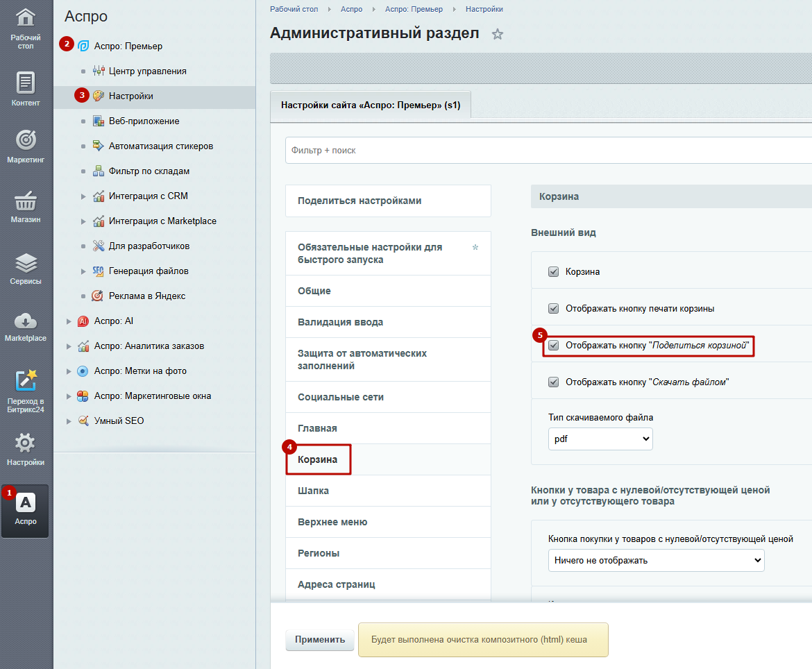Open the Главная settings section
Viewport: 812px width, 669px height.
pos(388,428)
